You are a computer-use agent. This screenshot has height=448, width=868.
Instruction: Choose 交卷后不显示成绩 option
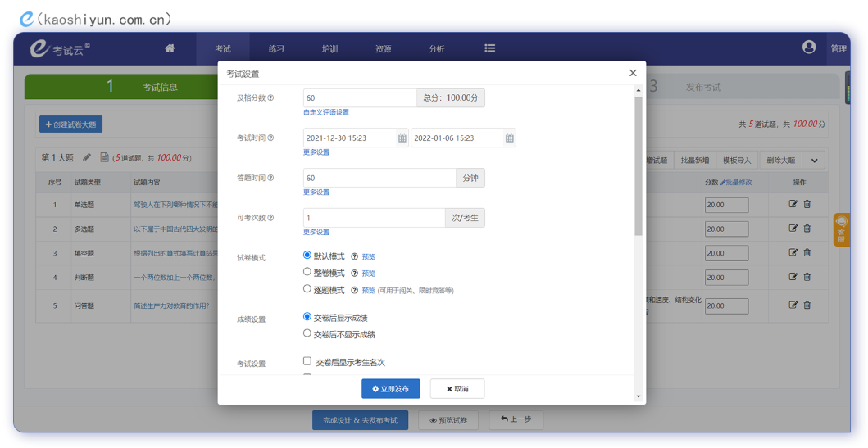tap(307, 333)
